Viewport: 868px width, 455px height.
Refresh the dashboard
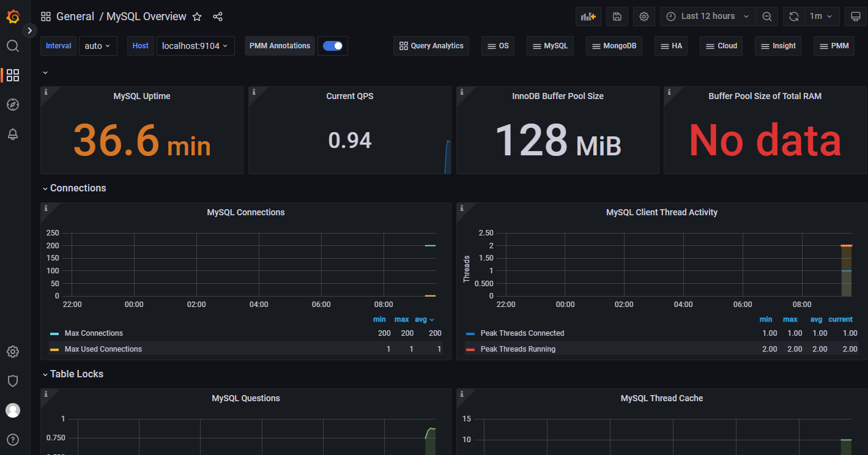tap(794, 17)
